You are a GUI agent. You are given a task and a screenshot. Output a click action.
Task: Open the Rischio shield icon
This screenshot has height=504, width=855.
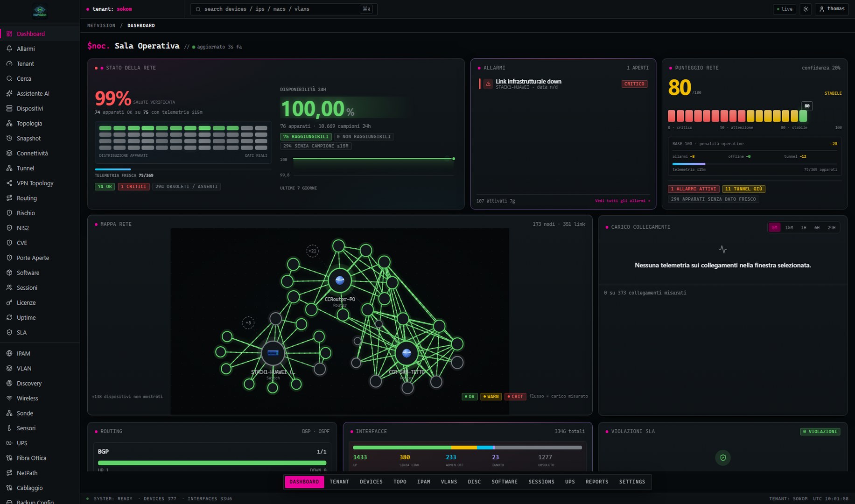point(9,213)
